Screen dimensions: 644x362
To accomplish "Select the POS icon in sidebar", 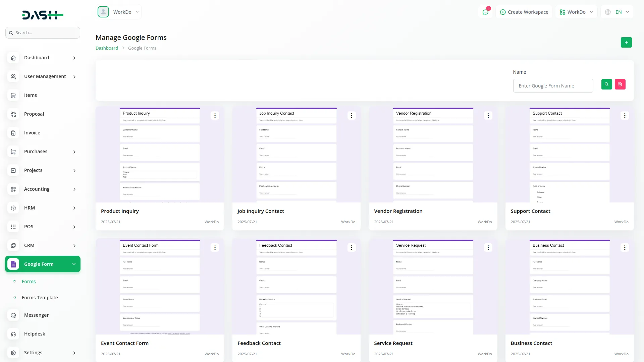I will [13, 227].
